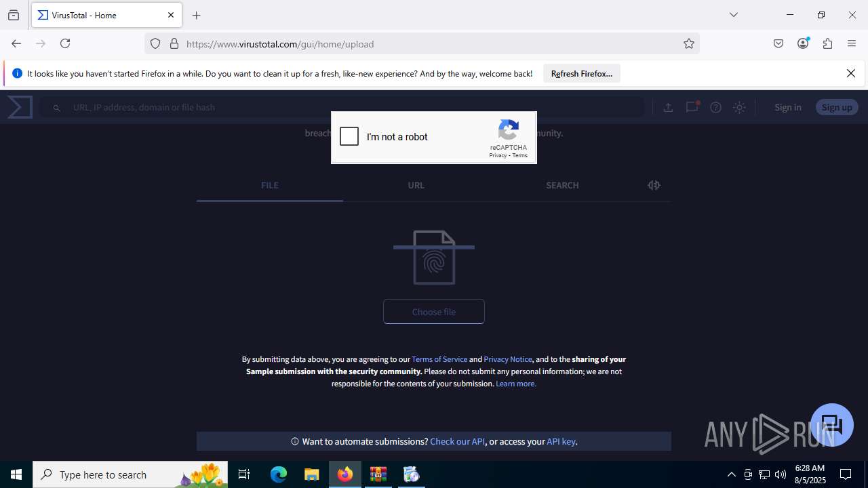Open the API key link

[561, 441]
